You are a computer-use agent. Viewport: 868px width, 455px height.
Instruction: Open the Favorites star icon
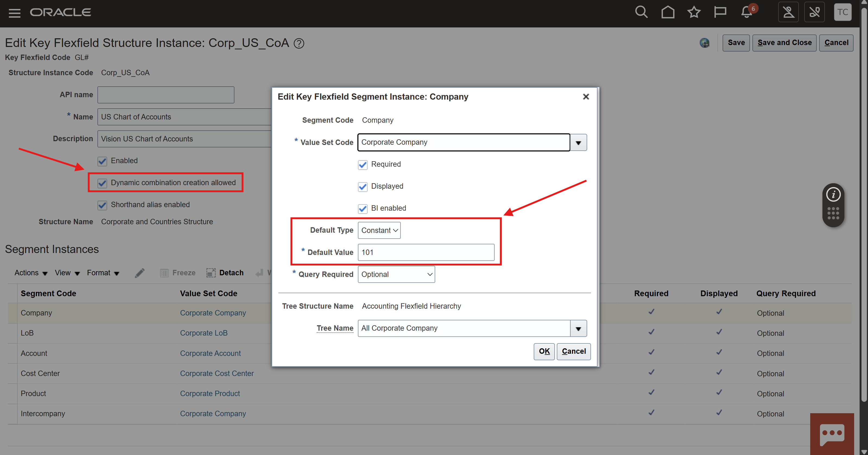click(694, 12)
